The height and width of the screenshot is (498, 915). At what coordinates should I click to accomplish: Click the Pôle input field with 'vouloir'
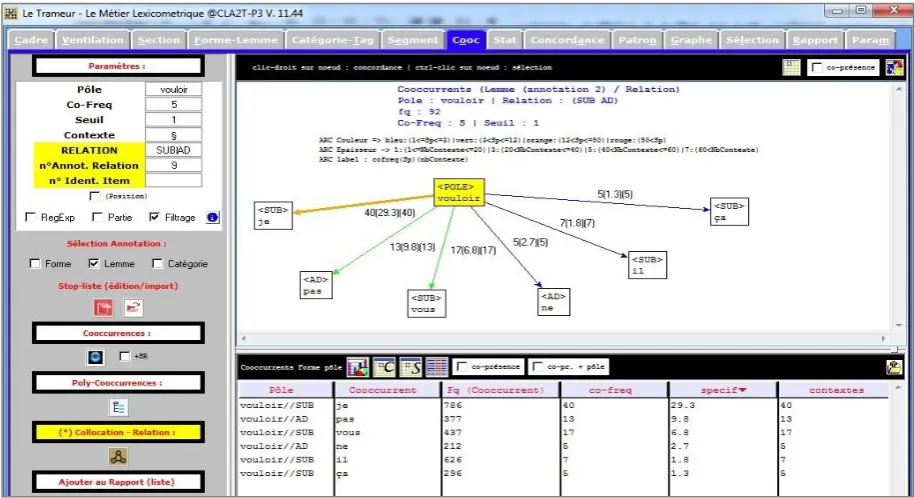(173, 89)
